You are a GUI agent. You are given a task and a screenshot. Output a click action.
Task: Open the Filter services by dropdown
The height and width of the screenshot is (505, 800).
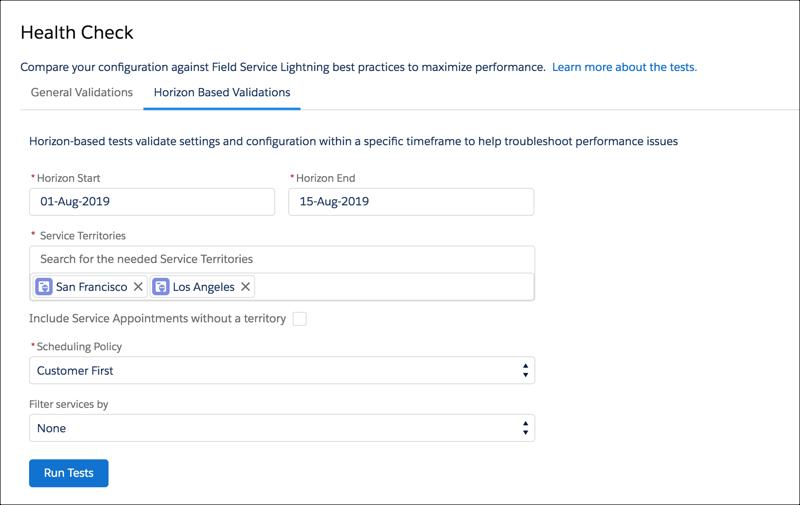[x=282, y=428]
